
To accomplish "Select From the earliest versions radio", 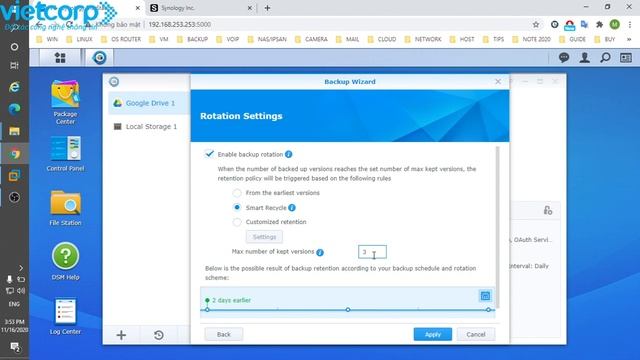I will 237,193.
